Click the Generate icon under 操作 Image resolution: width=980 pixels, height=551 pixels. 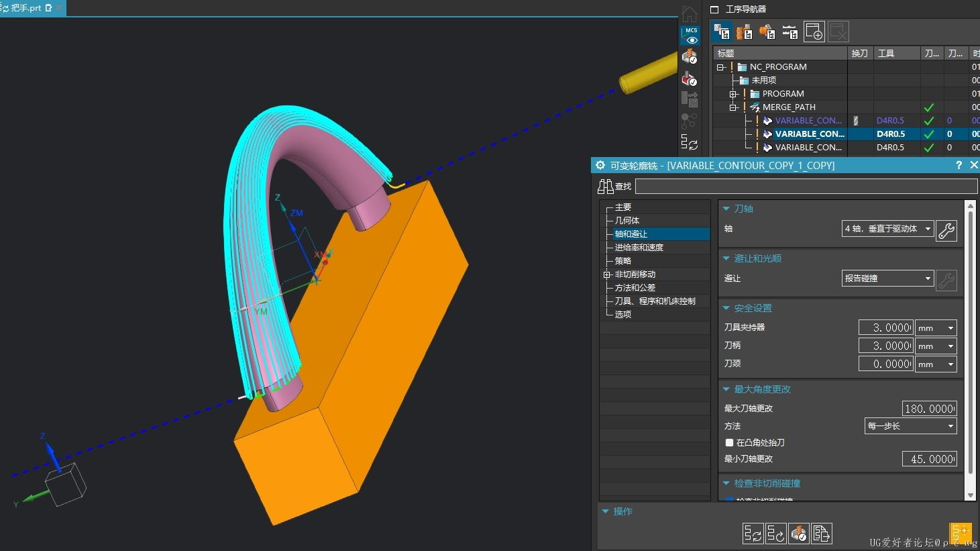(753, 534)
